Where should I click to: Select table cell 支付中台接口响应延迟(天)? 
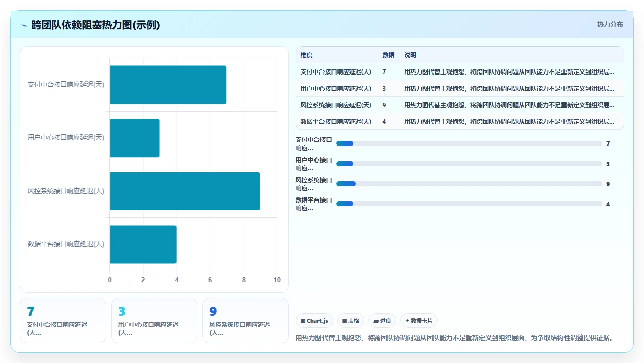336,72
